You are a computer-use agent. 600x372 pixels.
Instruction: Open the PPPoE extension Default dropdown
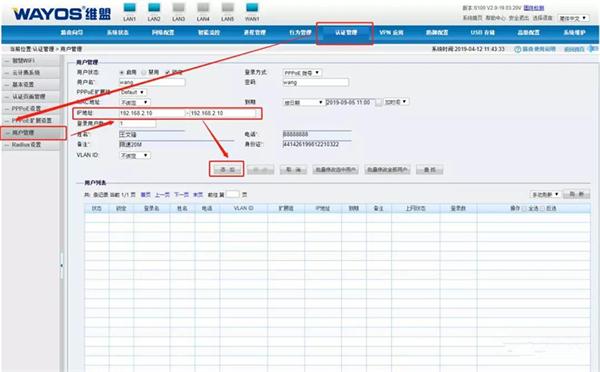click(133, 92)
